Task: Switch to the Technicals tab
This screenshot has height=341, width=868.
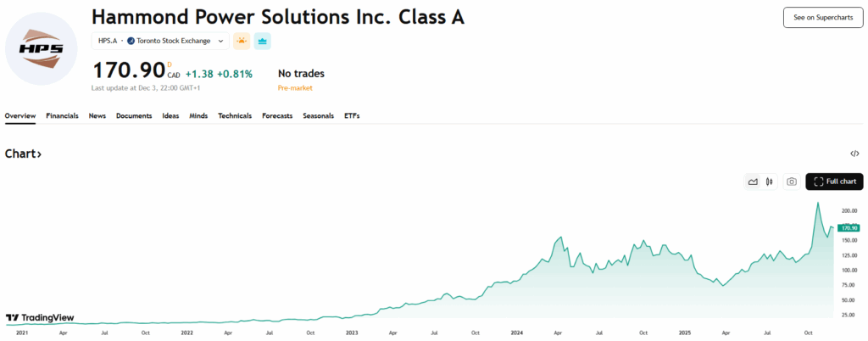Action: point(235,116)
